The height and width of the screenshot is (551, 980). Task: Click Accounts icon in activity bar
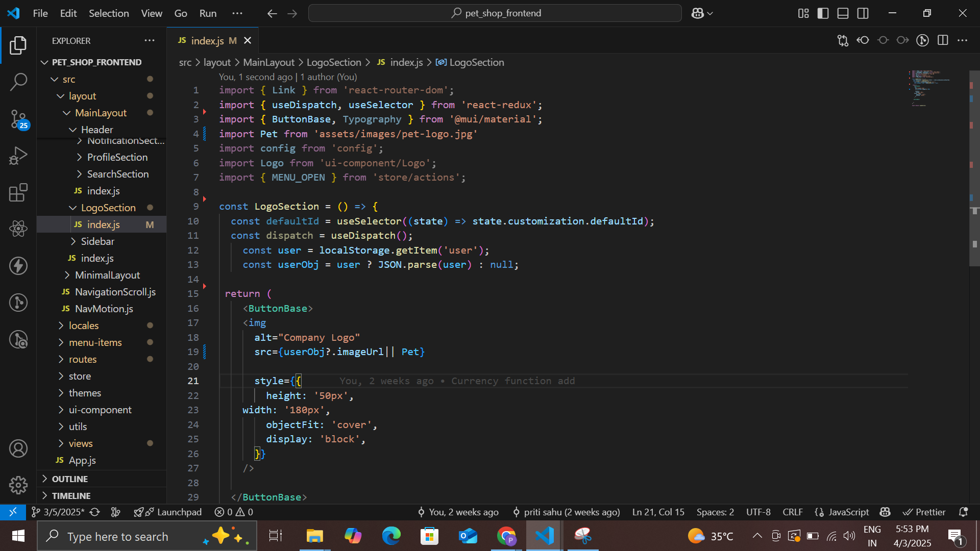click(18, 448)
